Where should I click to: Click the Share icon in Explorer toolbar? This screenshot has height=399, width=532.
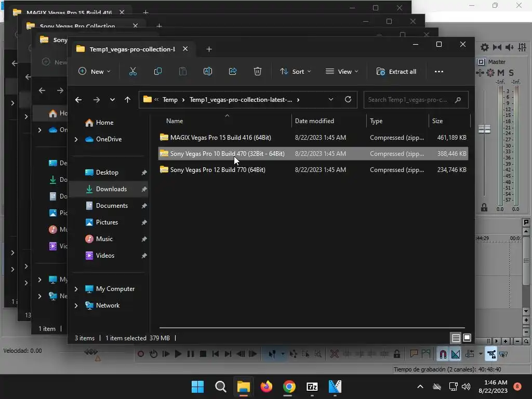coord(233,72)
